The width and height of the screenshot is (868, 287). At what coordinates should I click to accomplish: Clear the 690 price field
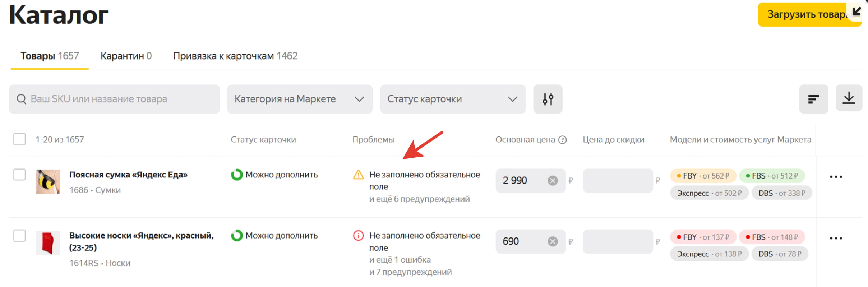pyautogui.click(x=553, y=241)
